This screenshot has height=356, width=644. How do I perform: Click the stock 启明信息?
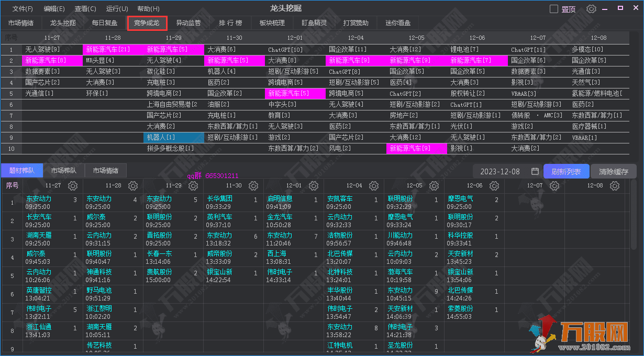pos(280,199)
